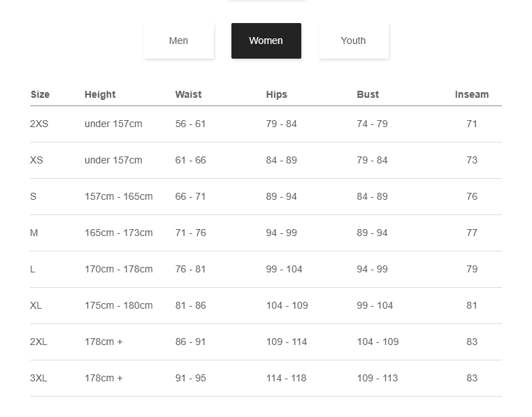The width and height of the screenshot is (532, 417).
Task: Click the XL size row label
Action: pyautogui.click(x=36, y=305)
